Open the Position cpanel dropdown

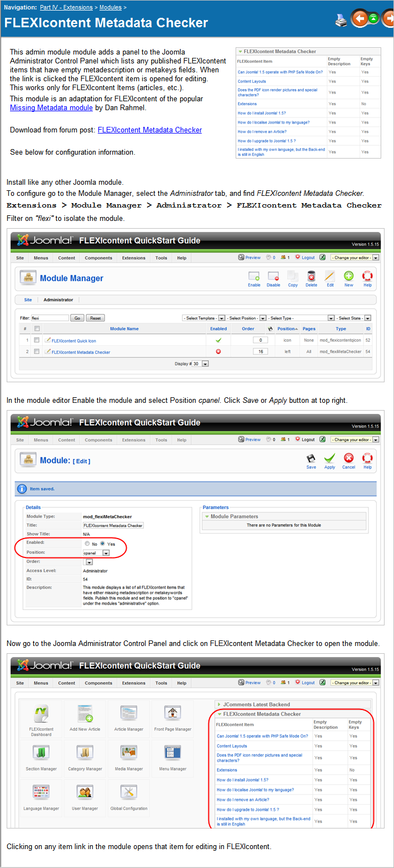(96, 553)
